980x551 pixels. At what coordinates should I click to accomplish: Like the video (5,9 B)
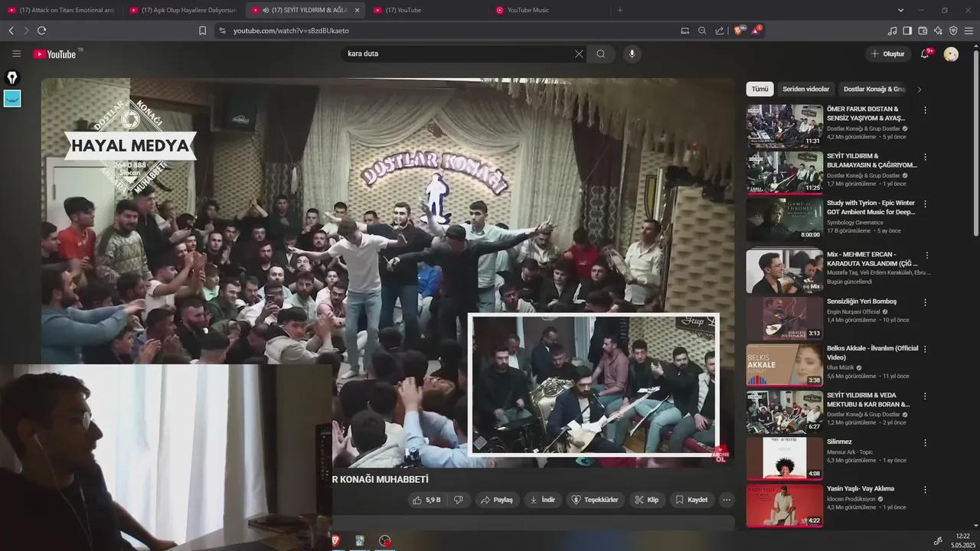tap(426, 500)
